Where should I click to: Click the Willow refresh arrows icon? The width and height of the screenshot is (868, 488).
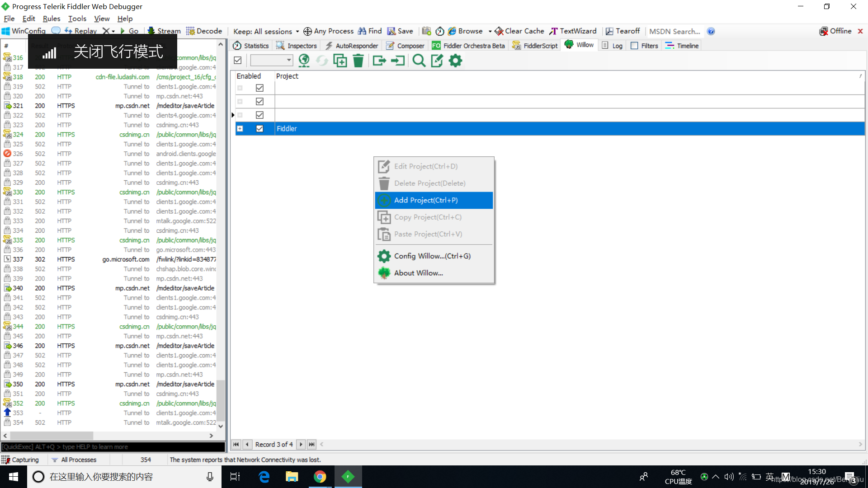pyautogui.click(x=322, y=61)
